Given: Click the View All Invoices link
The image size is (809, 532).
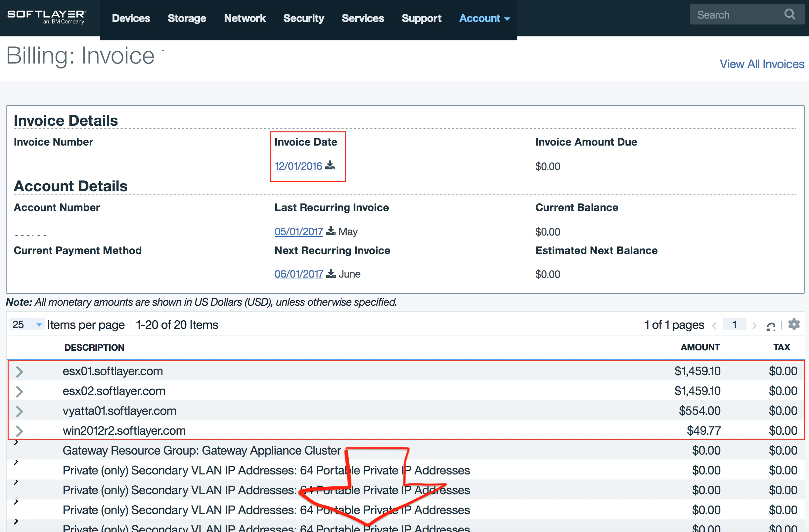Looking at the screenshot, I should click(762, 64).
